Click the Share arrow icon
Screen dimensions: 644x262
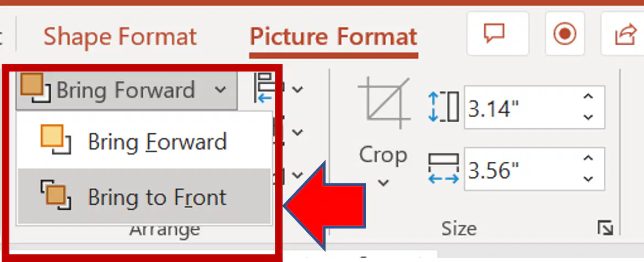tap(625, 35)
